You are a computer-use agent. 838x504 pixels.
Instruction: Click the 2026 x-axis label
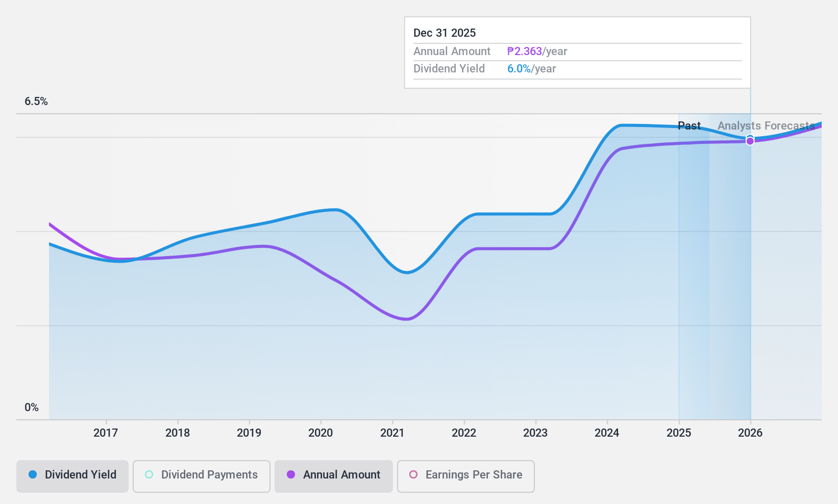[750, 433]
